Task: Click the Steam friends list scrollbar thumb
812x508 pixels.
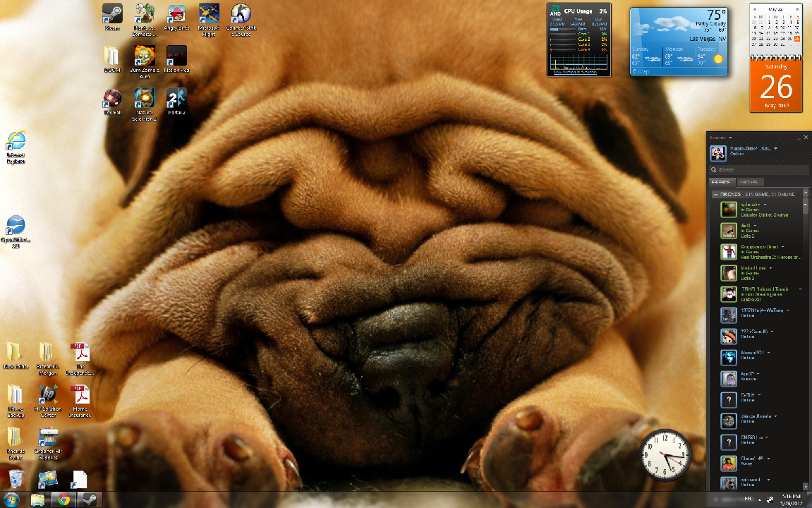Action: pyautogui.click(x=805, y=205)
